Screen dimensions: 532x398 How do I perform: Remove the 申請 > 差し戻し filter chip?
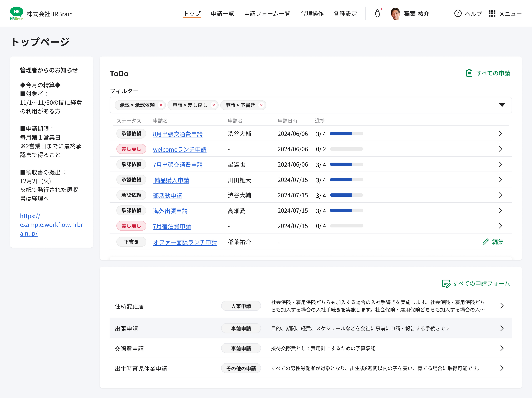[x=214, y=105]
